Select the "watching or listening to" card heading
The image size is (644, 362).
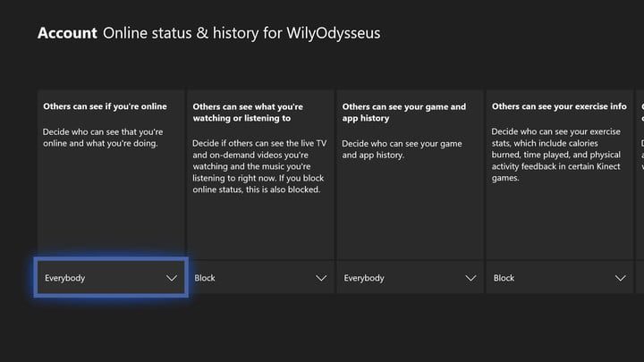coord(247,112)
